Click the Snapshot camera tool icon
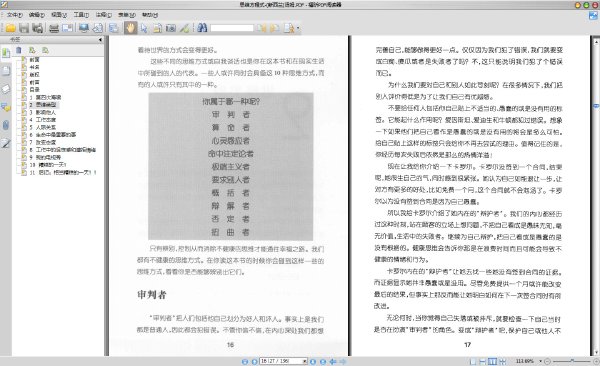Screen dimensions: 600x366 [171, 28]
